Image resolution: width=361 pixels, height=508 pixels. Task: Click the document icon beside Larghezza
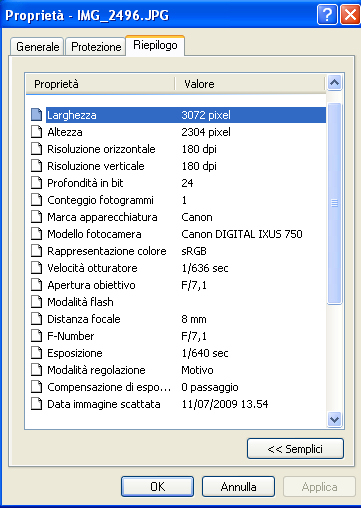pyautogui.click(x=37, y=115)
